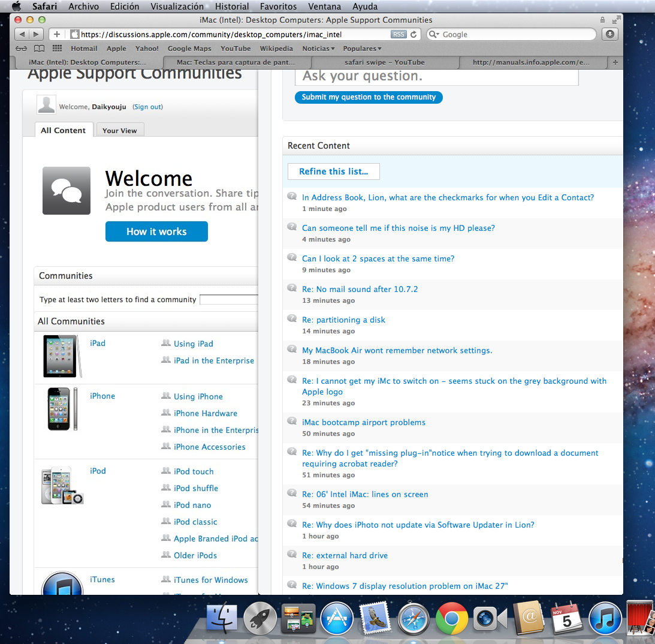Expand the Noticias bookmarks folder
655x644 pixels.
coord(318,49)
